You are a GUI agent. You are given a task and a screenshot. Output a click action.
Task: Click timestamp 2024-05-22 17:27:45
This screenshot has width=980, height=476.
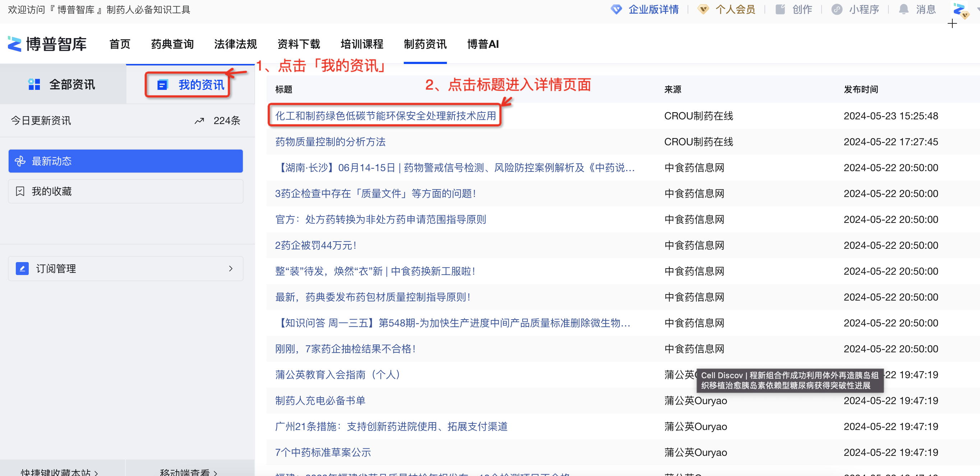coord(891,142)
